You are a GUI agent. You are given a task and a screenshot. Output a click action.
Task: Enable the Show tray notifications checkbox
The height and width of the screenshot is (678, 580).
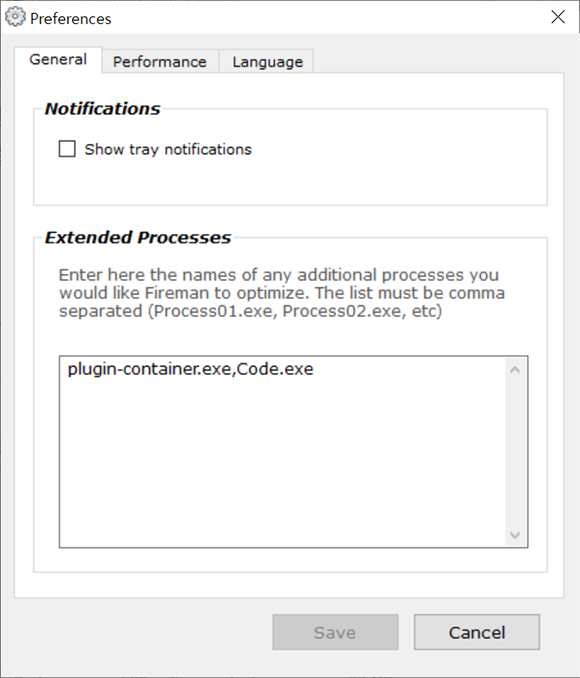click(67, 149)
